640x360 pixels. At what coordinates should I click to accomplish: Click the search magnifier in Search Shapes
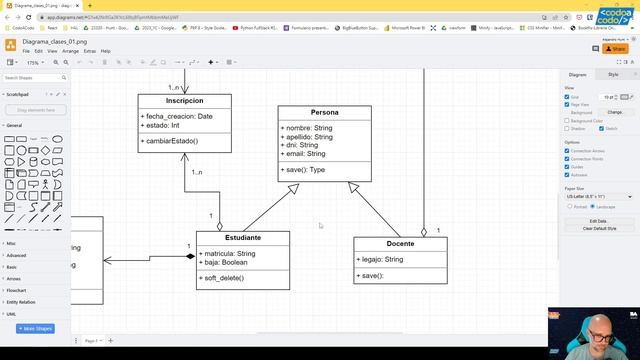tap(64, 78)
